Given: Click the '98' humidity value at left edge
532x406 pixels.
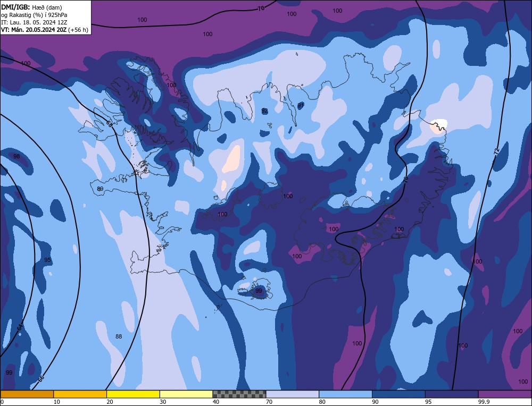Looking at the screenshot, I should [x=16, y=156].
